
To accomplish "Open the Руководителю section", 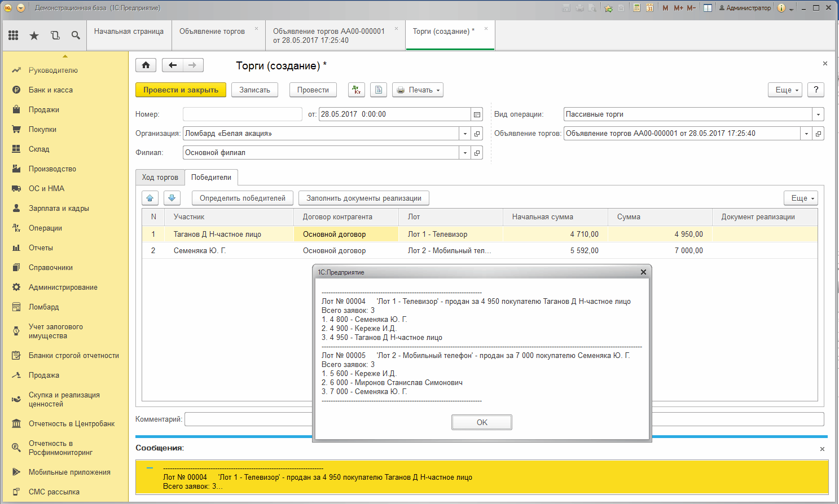I will coord(53,70).
